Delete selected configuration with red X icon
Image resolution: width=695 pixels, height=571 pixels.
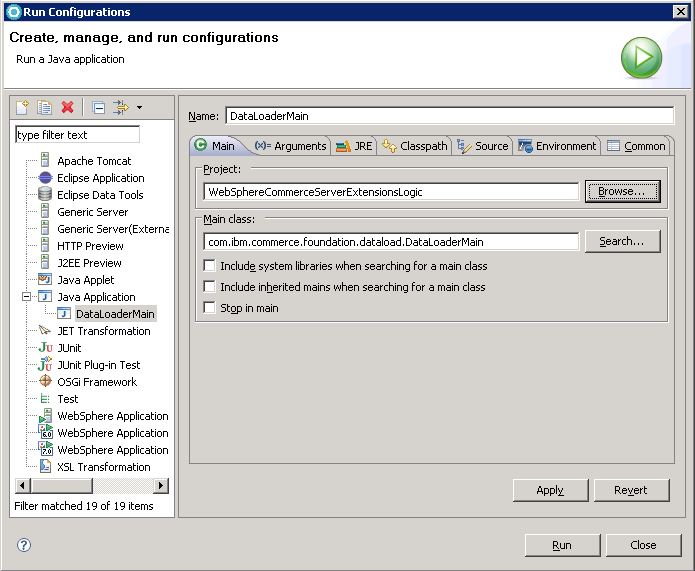(67, 107)
